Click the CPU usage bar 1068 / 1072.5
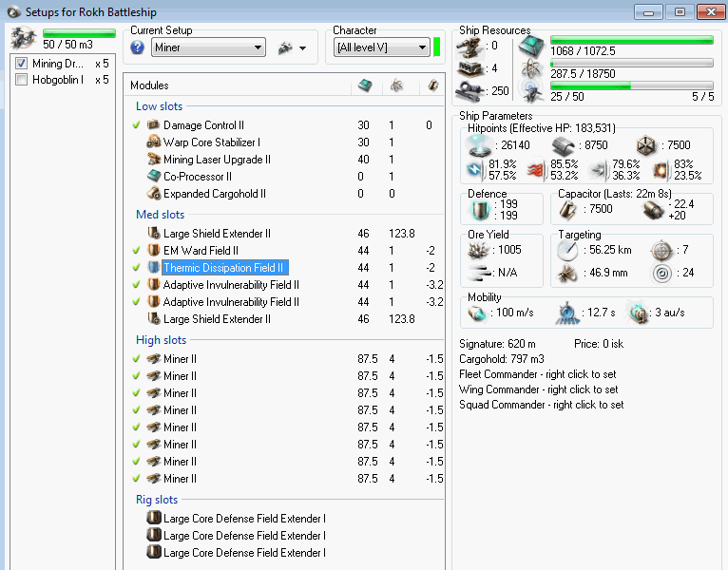728x570 pixels. coord(631,41)
